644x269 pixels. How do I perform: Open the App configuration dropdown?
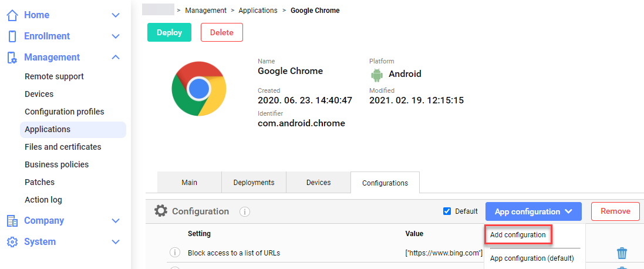tap(533, 211)
